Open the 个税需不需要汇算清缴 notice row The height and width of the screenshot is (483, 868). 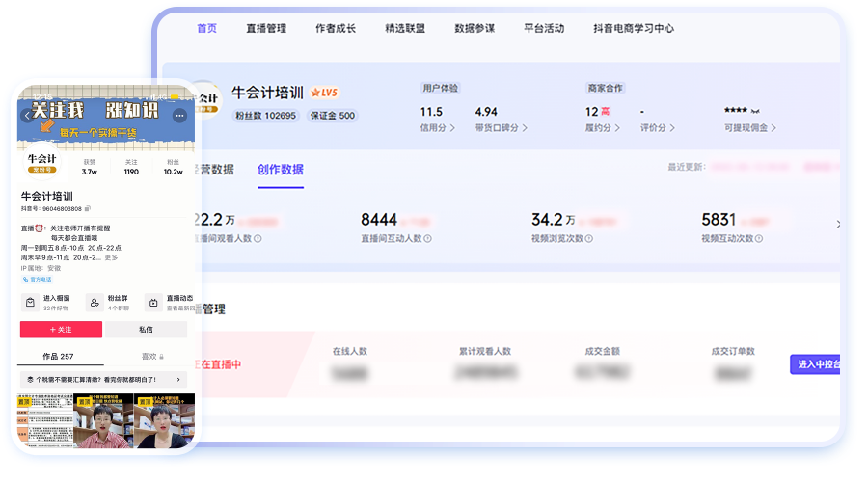point(103,380)
